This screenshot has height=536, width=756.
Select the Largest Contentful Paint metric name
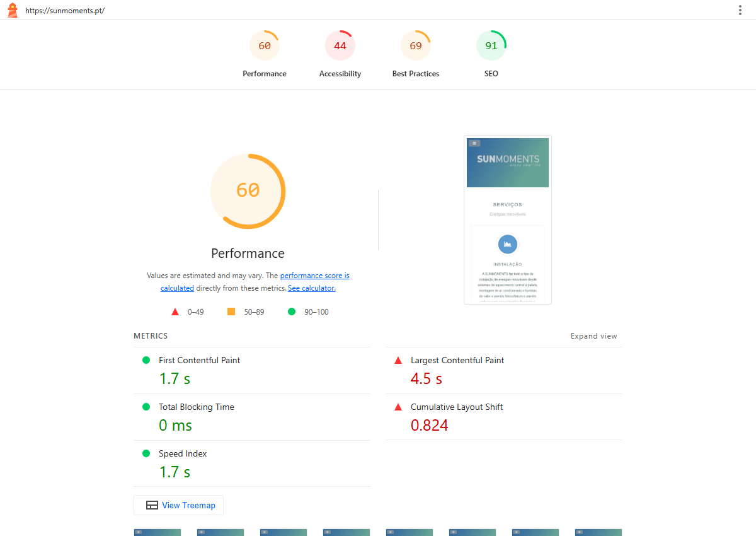click(x=457, y=360)
